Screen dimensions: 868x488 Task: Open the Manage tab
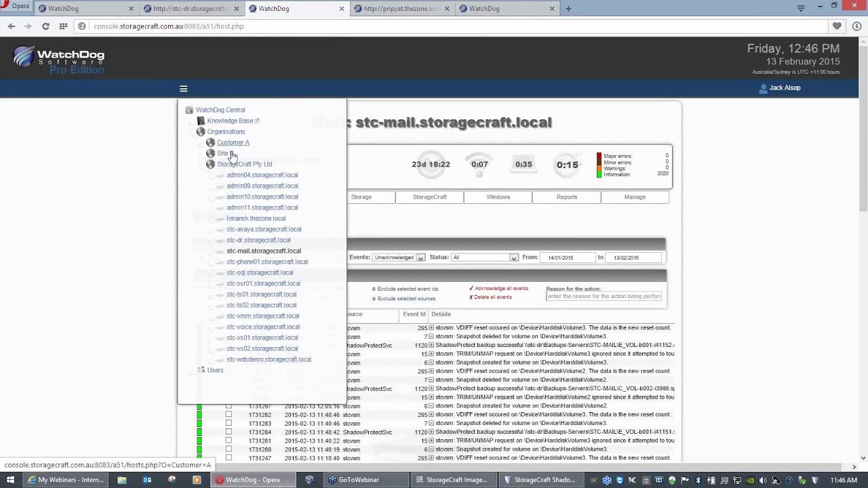[635, 197]
